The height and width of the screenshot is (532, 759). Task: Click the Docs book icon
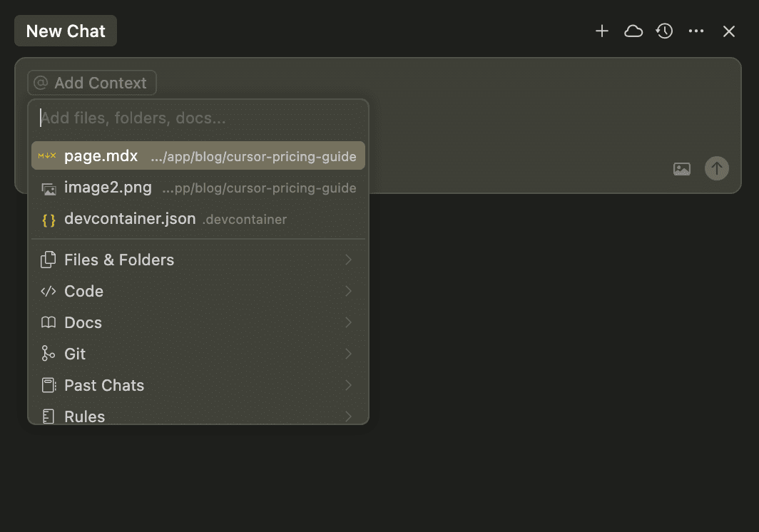49,323
